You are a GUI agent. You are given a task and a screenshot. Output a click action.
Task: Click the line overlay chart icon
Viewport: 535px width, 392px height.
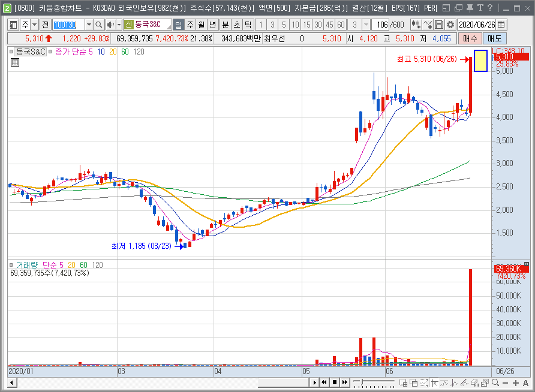(444, 383)
